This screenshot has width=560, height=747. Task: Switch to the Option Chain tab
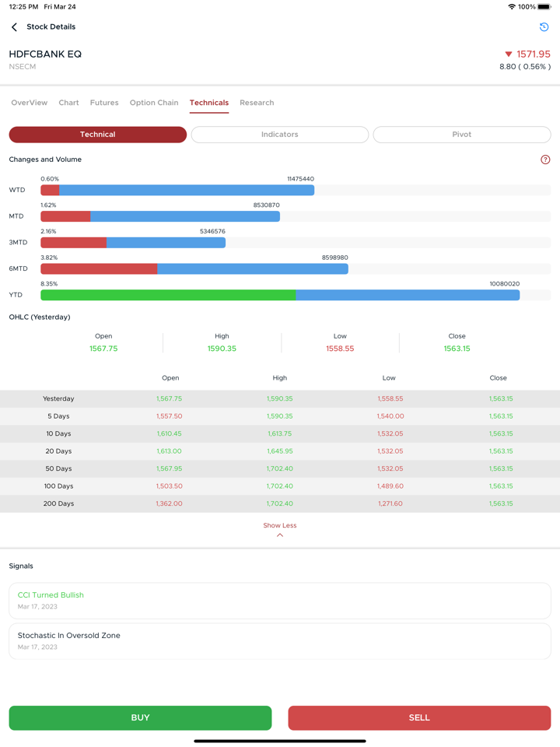click(x=154, y=103)
